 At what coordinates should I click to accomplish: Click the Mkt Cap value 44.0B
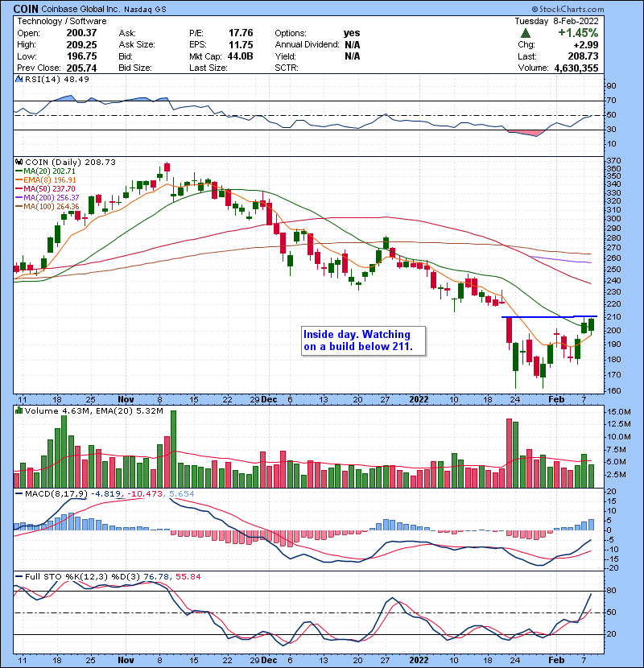click(x=241, y=56)
